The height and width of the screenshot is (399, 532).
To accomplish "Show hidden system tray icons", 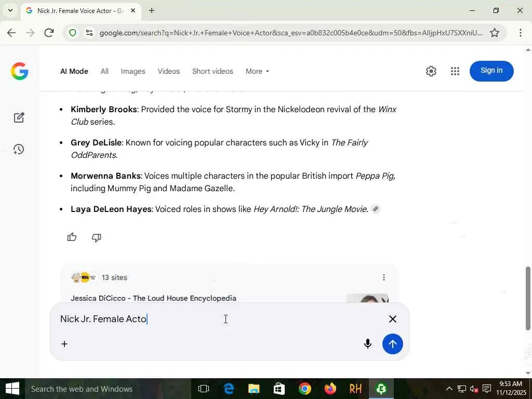I will click(449, 389).
